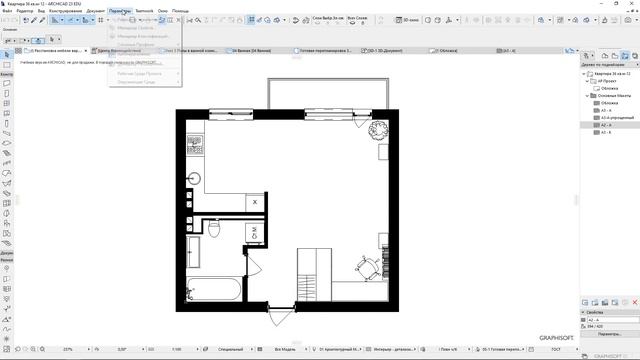
Task: Click the scissors trim icon in toolbar
Action: click(189, 20)
